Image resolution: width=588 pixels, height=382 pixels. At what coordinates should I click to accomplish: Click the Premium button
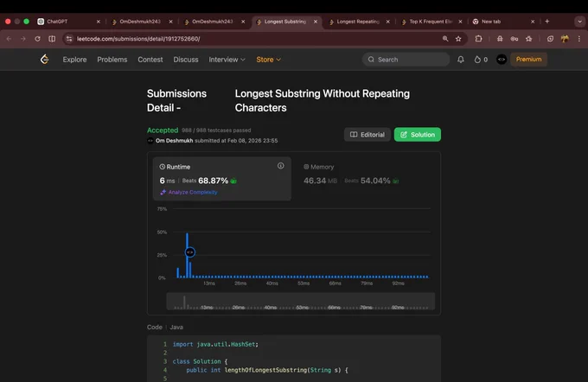[528, 60]
